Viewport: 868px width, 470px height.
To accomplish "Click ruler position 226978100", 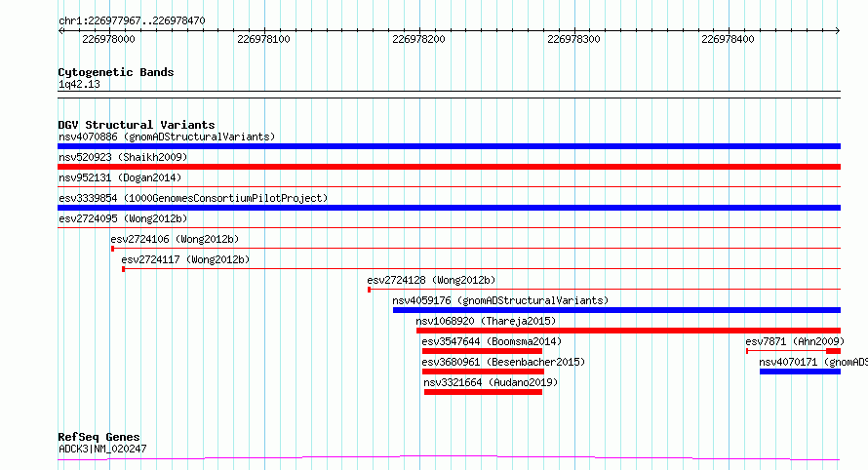I will [263, 39].
